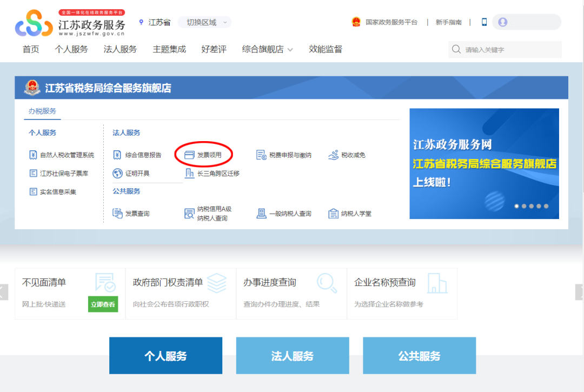Open the 效能监督 navigation item

point(326,49)
